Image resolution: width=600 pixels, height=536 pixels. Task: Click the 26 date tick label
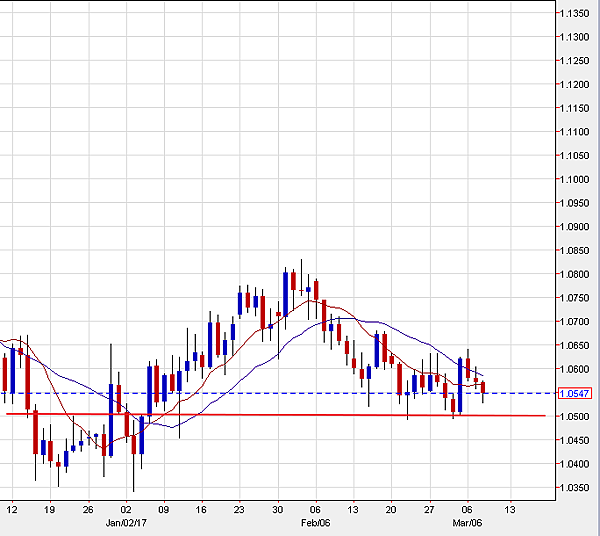[x=88, y=510]
